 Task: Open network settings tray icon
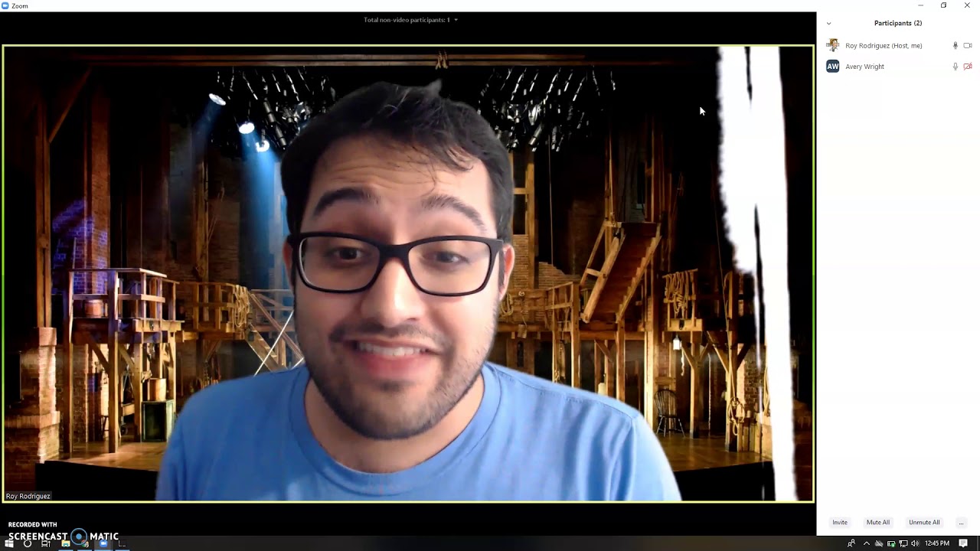pos(903,543)
